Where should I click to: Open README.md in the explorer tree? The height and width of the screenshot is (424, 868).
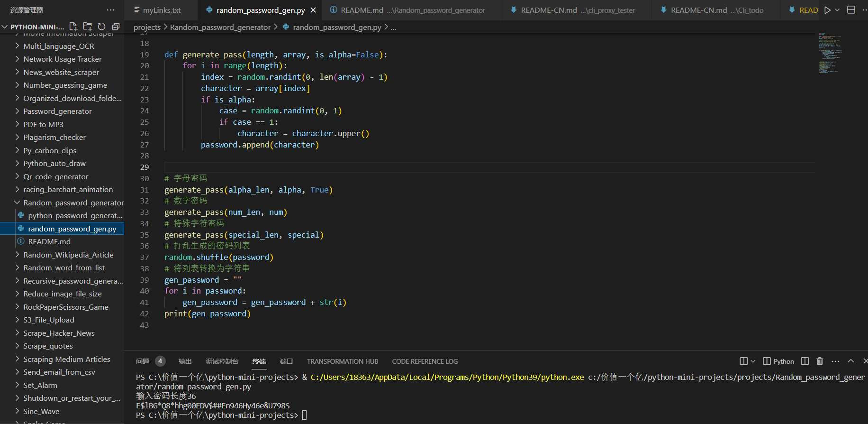click(62, 241)
